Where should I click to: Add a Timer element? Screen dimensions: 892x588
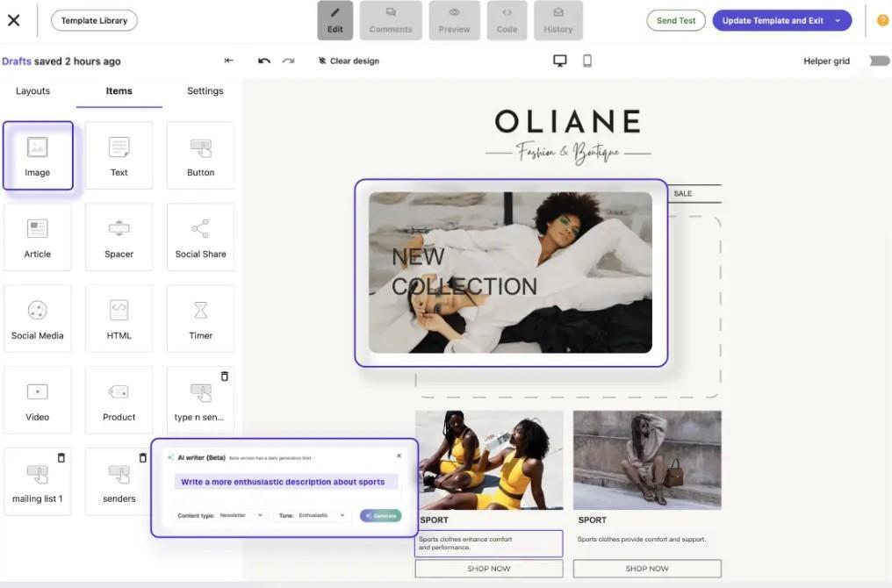pyautogui.click(x=200, y=318)
